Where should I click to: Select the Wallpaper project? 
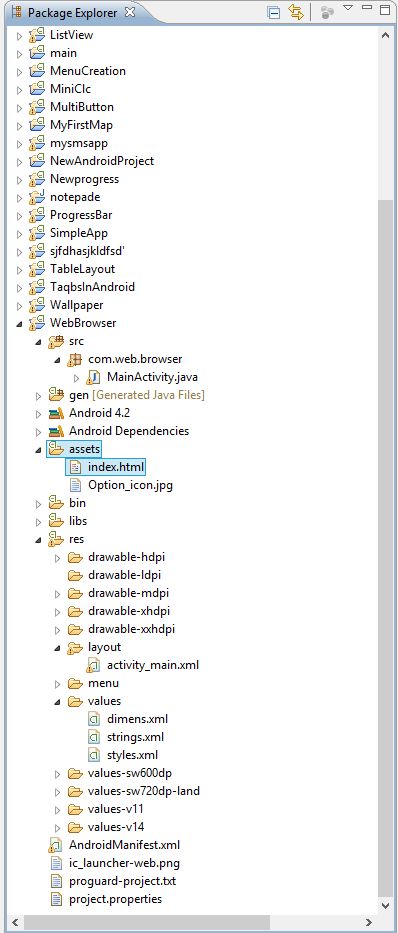(x=76, y=305)
